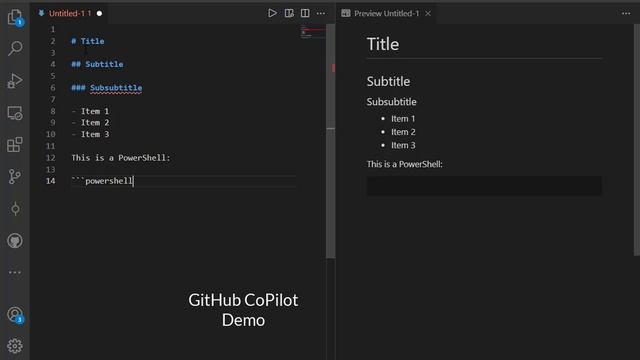Open the Manage settings gear
Screen dimensions: 640x360
15,346
